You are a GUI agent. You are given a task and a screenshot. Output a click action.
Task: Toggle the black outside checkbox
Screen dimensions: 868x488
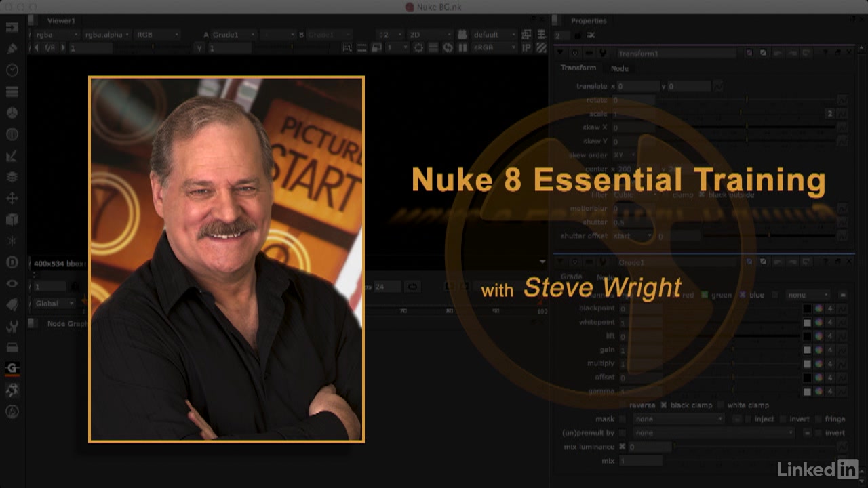tap(702, 195)
